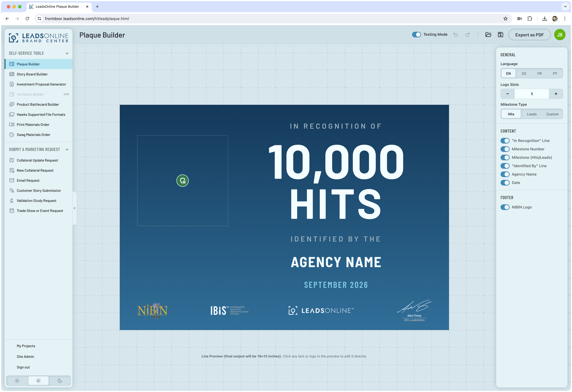This screenshot has height=392, width=572.
Task: Toggle the Date switch
Action: point(505,183)
